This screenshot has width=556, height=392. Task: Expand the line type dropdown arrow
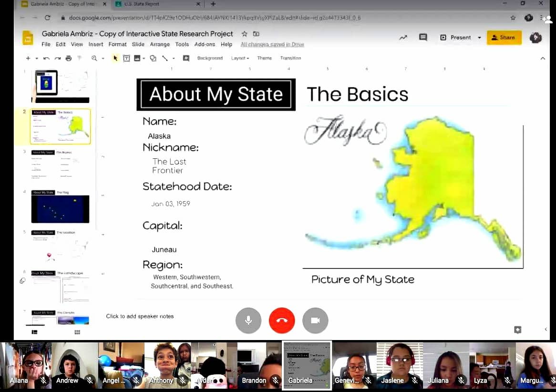(x=174, y=58)
